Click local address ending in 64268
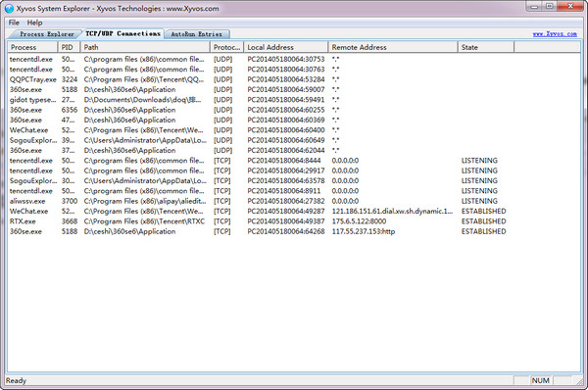This screenshot has height=390, width=588. (x=286, y=231)
